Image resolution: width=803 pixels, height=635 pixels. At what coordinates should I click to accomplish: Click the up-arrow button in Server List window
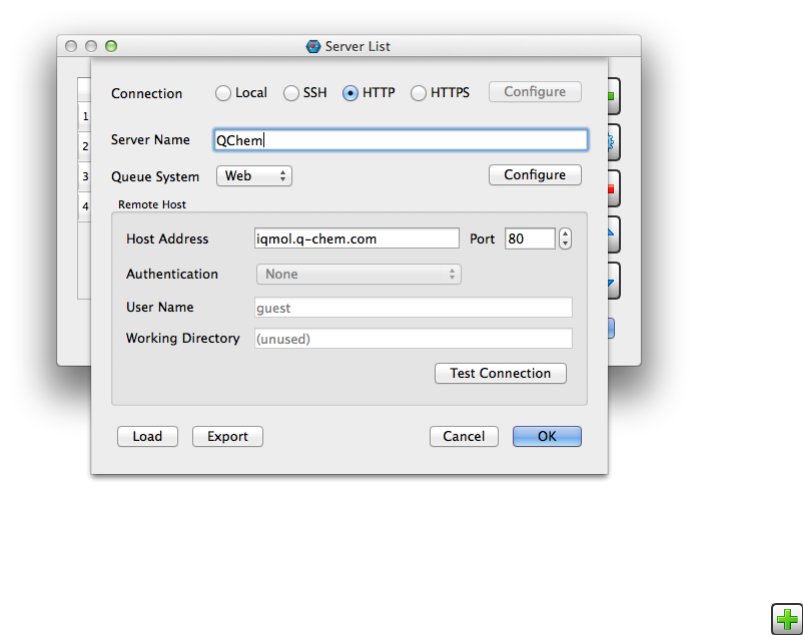point(614,235)
